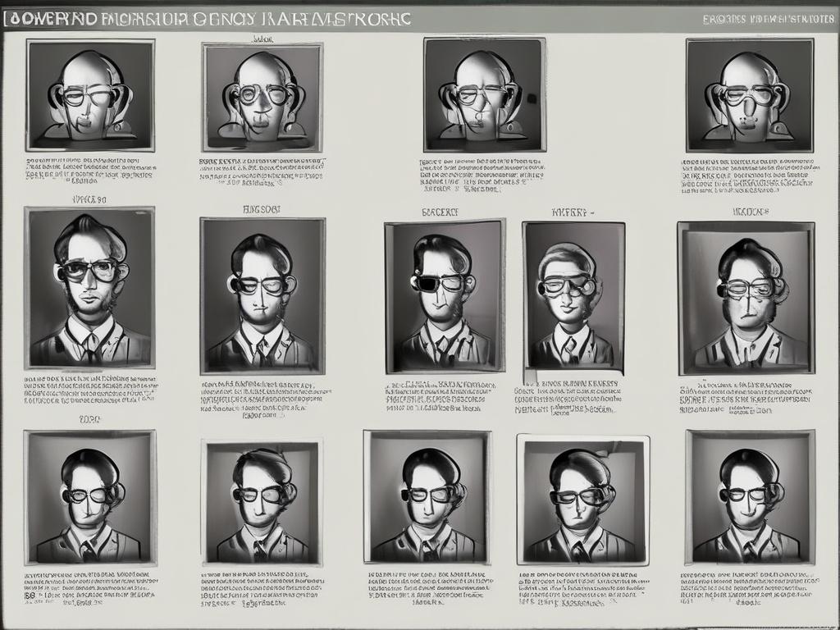
Task: Select the second bald portrait with round glasses
Action: tap(262, 97)
